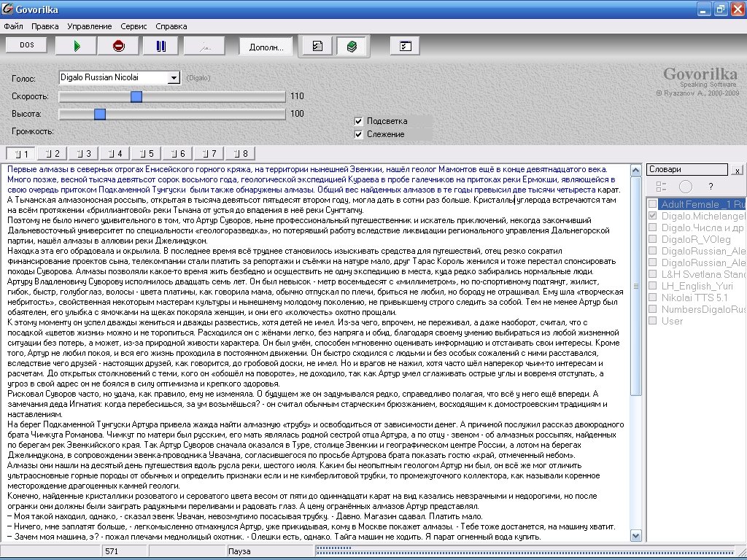Open the Сервис menu
Image resolution: width=747 pixels, height=560 pixels.
(133, 26)
